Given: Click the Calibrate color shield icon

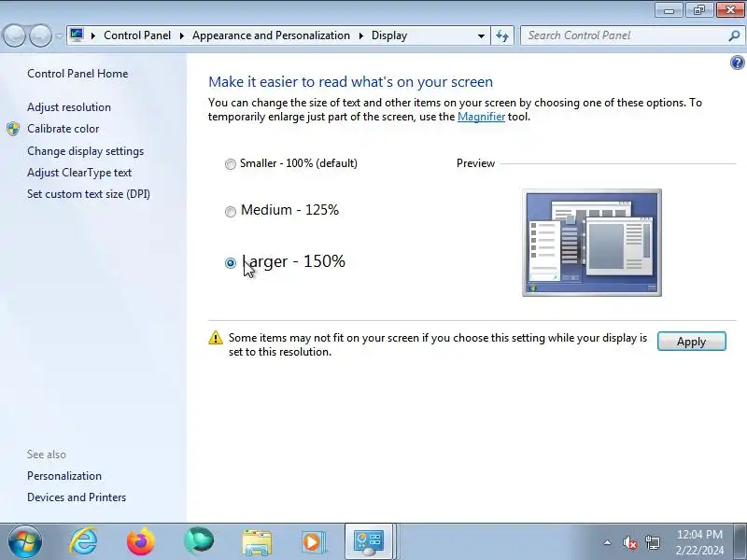Looking at the screenshot, I should point(13,129).
